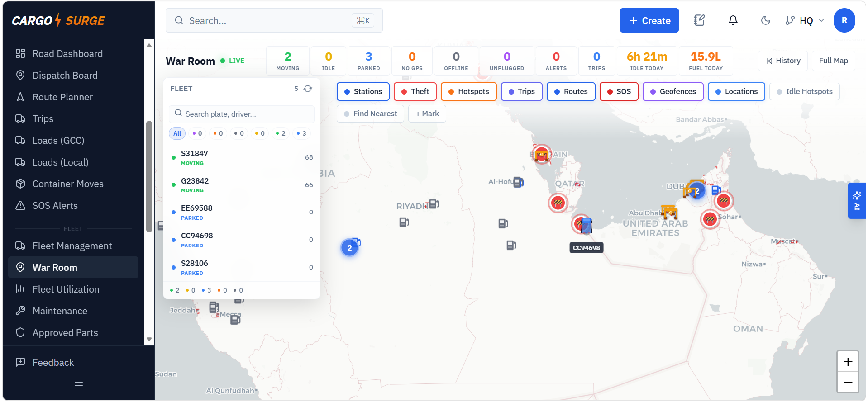868x402 pixels.
Task: Open user avatar R profile
Action: coord(844,20)
